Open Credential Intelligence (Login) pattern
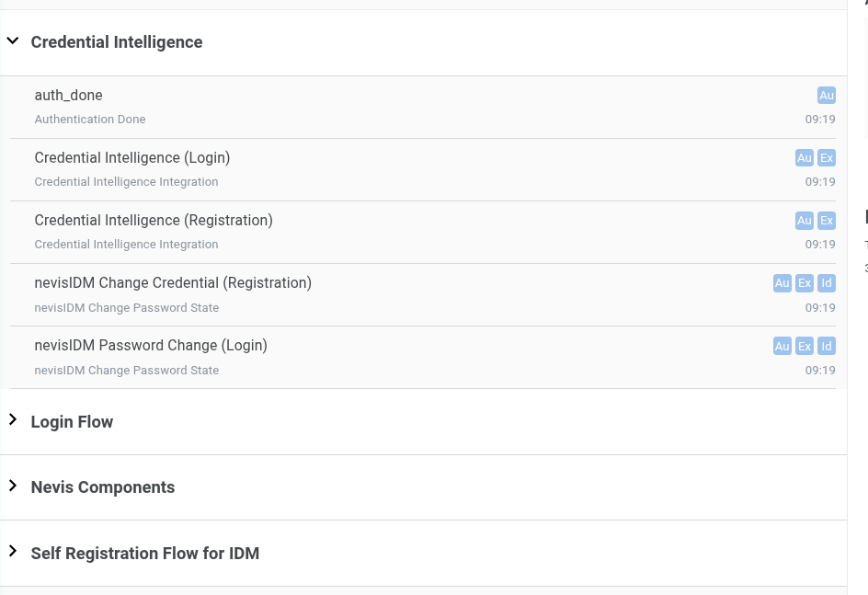868x595 pixels. [x=132, y=158]
